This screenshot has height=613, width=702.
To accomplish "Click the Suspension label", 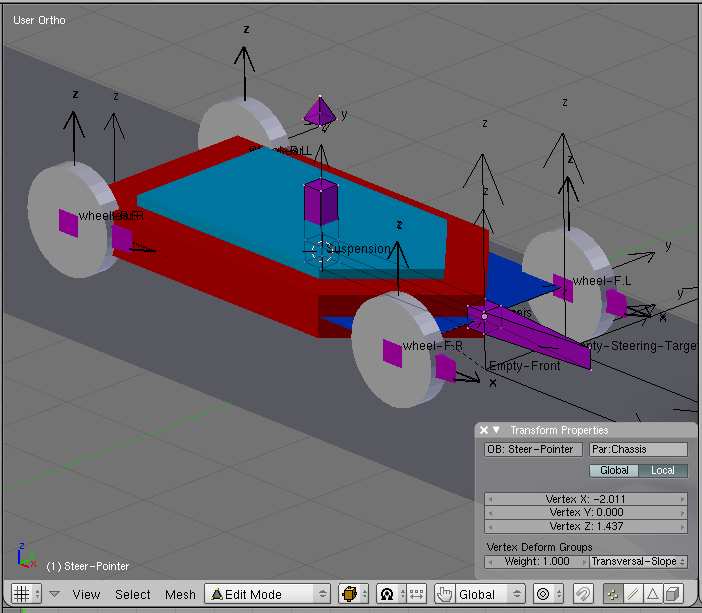I will (359, 249).
